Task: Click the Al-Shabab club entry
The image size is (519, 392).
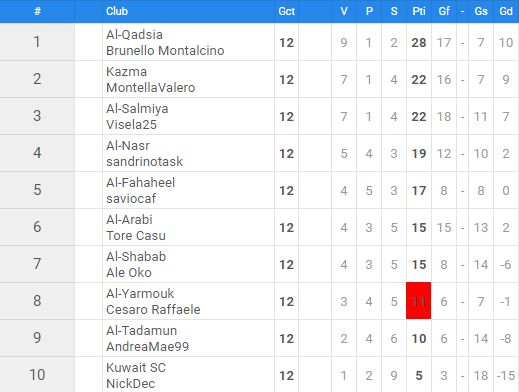Action: (136, 257)
